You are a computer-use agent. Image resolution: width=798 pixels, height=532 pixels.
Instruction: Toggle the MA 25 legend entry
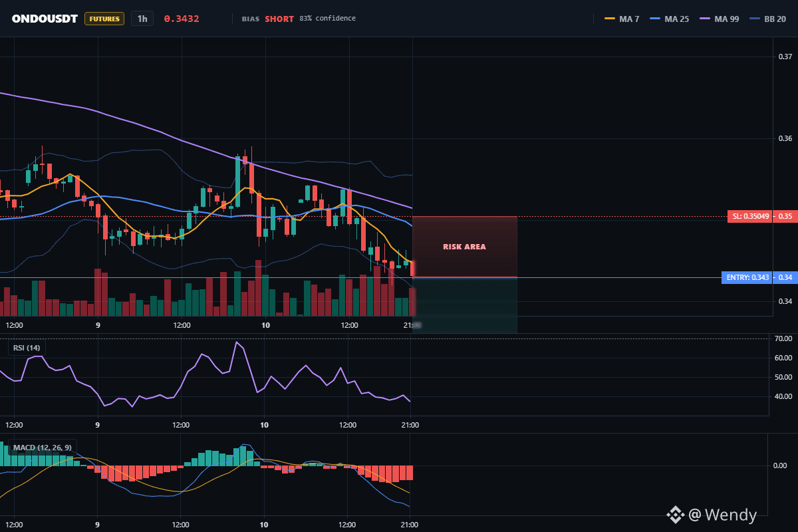coord(669,19)
